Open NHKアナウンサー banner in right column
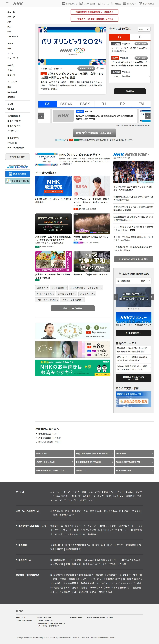 tap(133, 318)
